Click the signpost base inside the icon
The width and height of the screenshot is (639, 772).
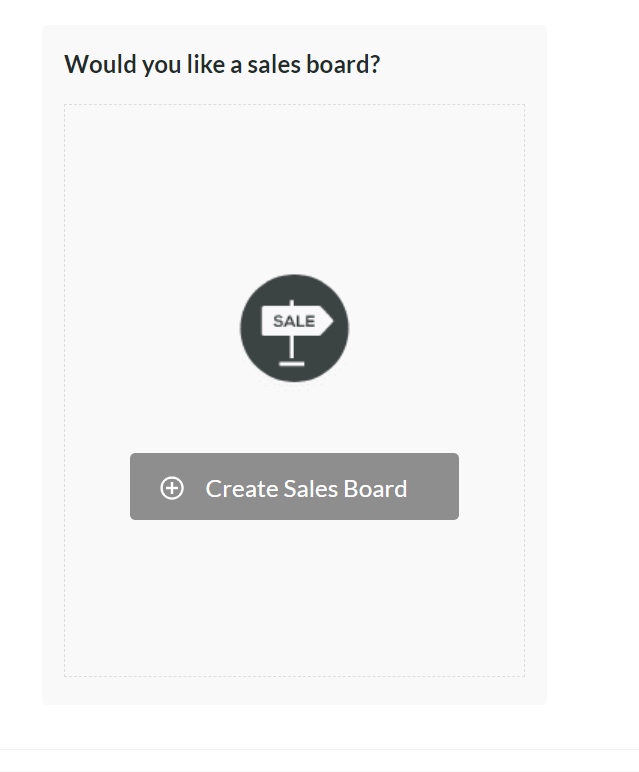(x=292, y=364)
